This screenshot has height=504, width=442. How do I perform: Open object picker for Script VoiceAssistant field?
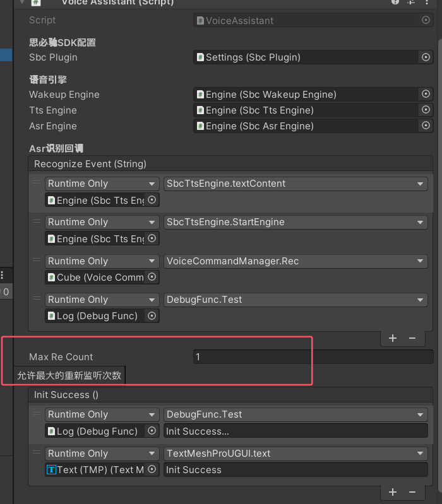(x=426, y=20)
